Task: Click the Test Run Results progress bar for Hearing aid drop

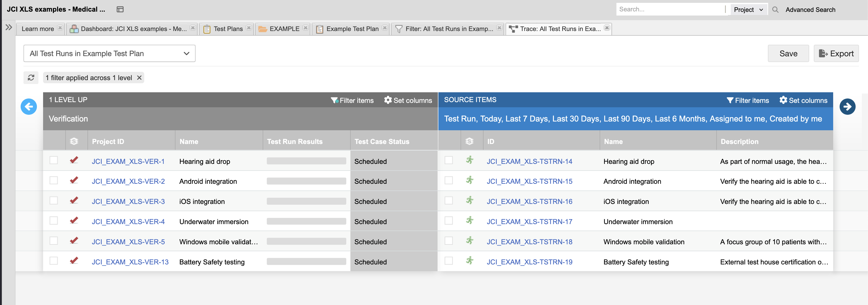Action: click(306, 161)
